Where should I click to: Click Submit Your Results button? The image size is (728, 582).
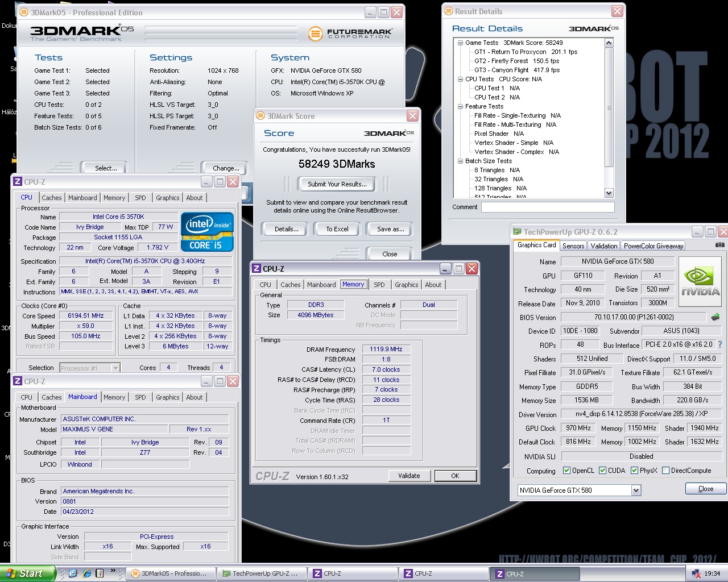pyautogui.click(x=337, y=184)
